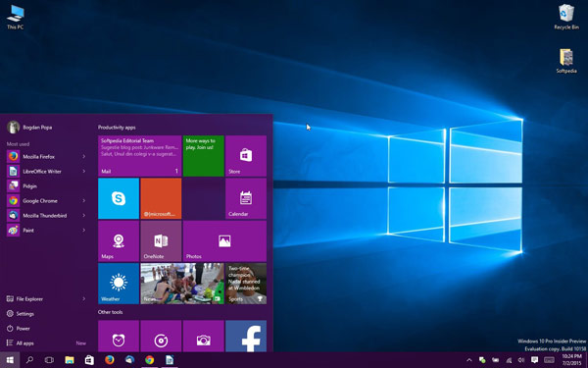The height and width of the screenshot is (368, 588).
Task: Launch Google Chrome from Most used list
Action: (x=46, y=200)
